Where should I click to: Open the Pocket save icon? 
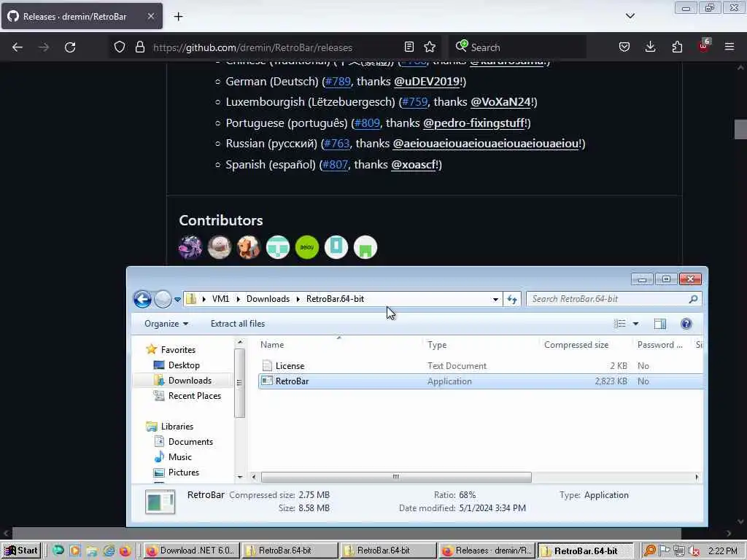click(624, 47)
